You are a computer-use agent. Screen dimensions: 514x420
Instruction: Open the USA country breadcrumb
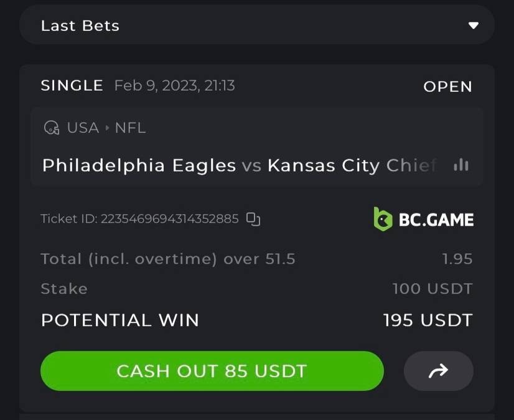83,128
